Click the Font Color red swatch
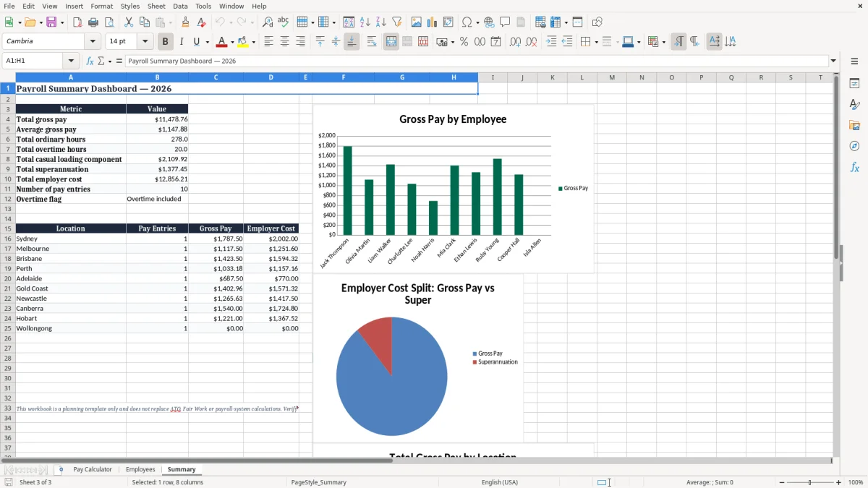This screenshot has height=488, width=868. pos(222,42)
